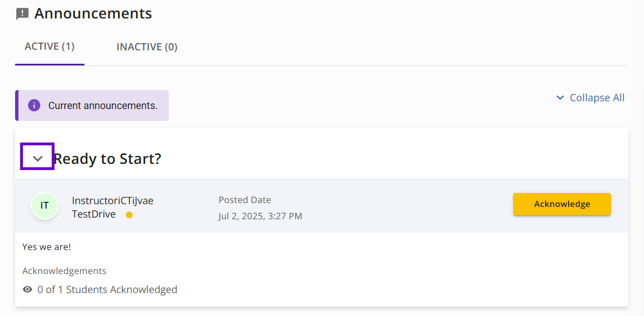Click the 0 of 1 Students Acknowledged text
This screenshot has height=316, width=644.
[107, 290]
